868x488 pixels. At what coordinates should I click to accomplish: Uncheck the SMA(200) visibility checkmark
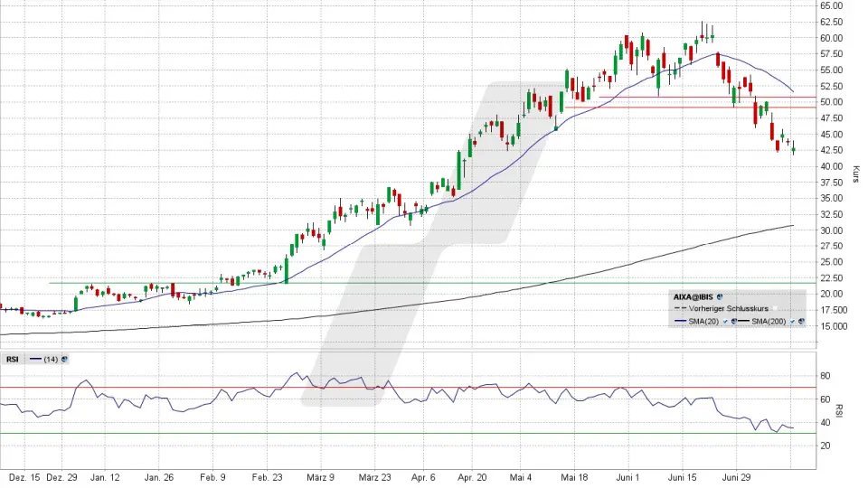[x=792, y=322]
